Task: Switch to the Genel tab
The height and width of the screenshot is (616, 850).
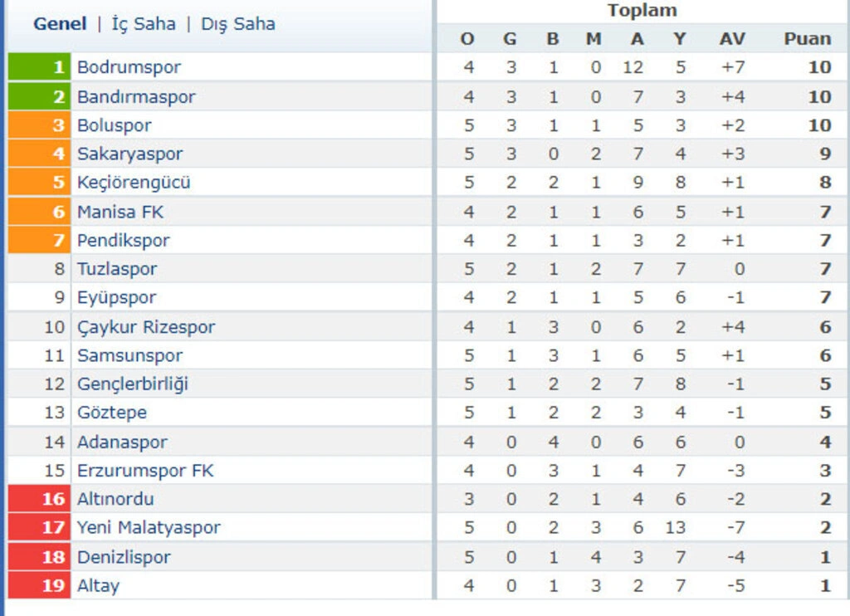Action: tap(60, 24)
